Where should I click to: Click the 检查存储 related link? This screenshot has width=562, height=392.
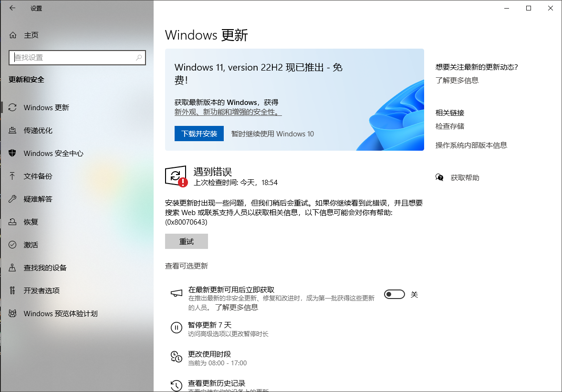[449, 126]
